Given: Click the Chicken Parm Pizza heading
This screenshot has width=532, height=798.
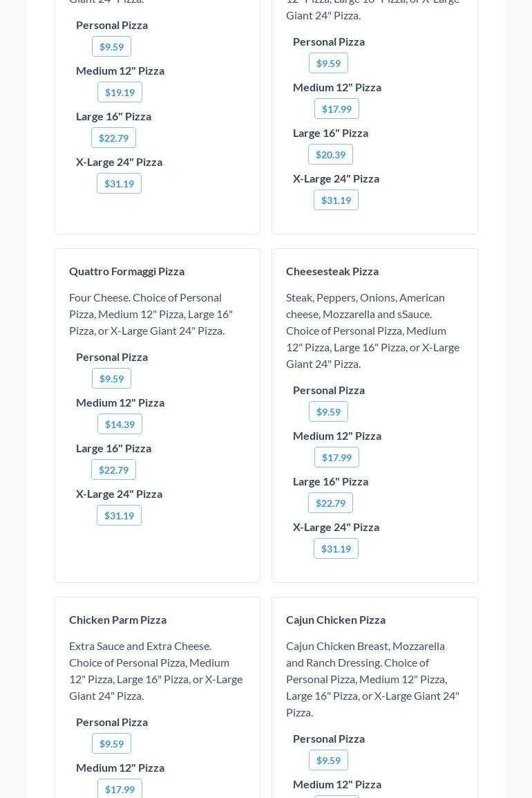Looking at the screenshot, I should (117, 620).
